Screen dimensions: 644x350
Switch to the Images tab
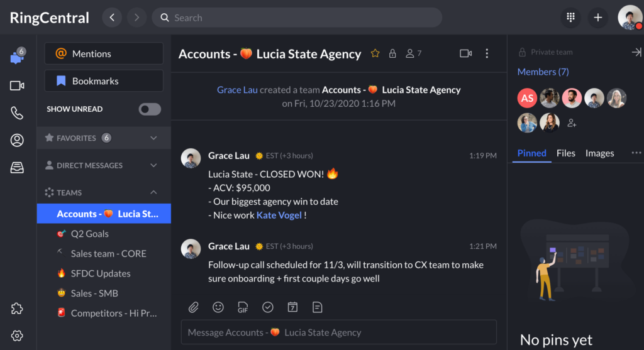[x=599, y=153]
